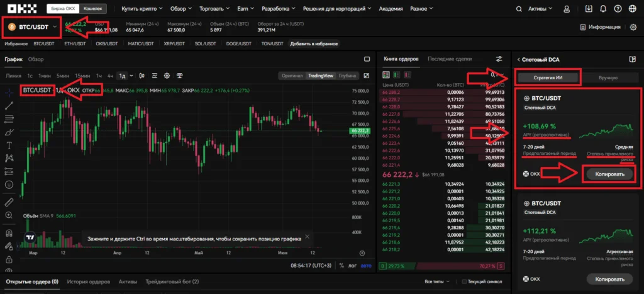Maximize the chart panel square icon
Screen dimensions: 644x294
point(367,59)
